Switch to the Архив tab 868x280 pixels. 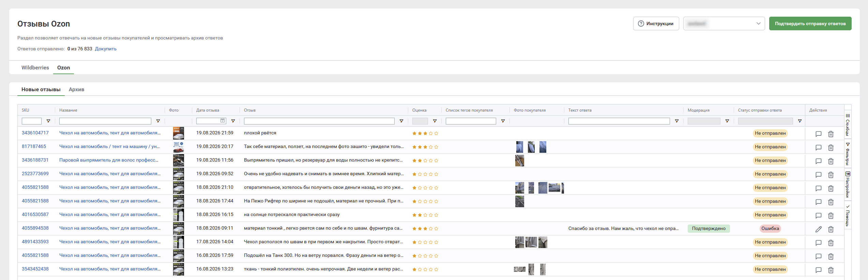(x=76, y=89)
